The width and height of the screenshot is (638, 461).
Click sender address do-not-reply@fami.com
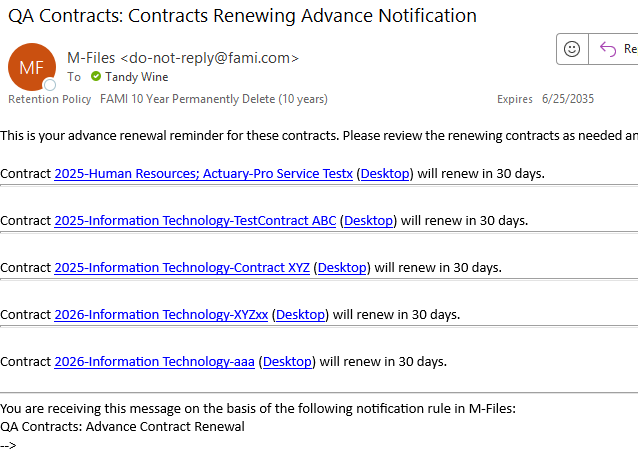point(210,58)
